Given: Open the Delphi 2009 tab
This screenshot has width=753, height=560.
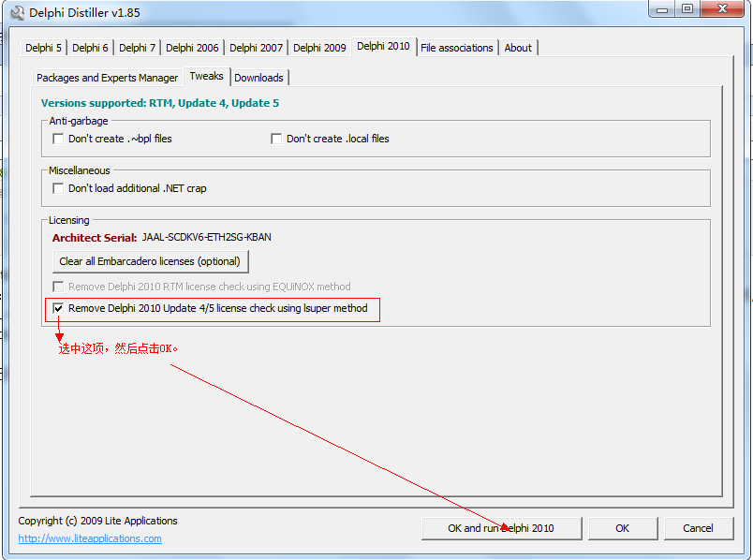Looking at the screenshot, I should pyautogui.click(x=319, y=48).
